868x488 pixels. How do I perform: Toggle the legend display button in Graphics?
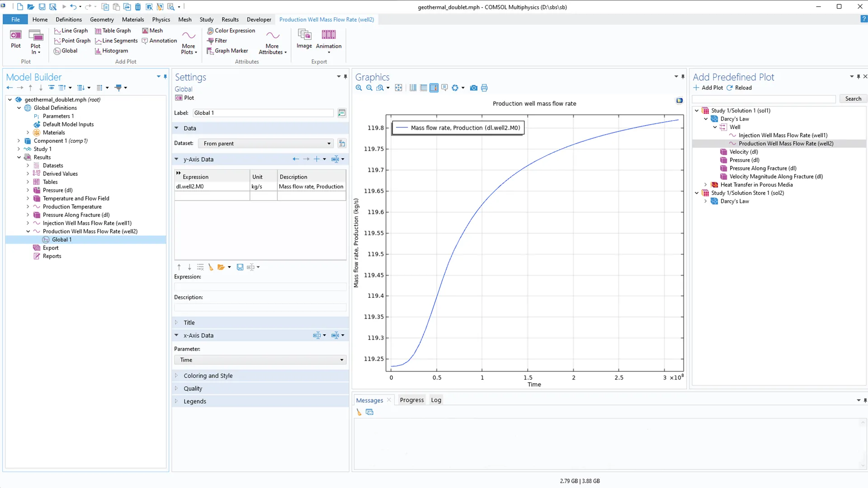coord(434,88)
